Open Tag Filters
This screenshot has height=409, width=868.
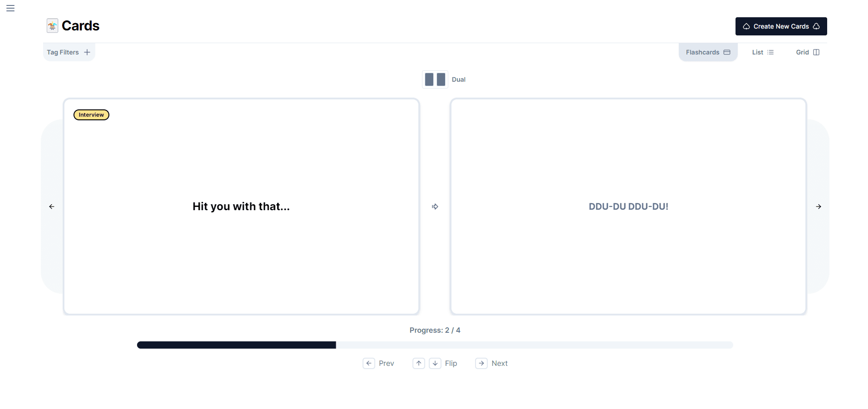pyautogui.click(x=69, y=52)
